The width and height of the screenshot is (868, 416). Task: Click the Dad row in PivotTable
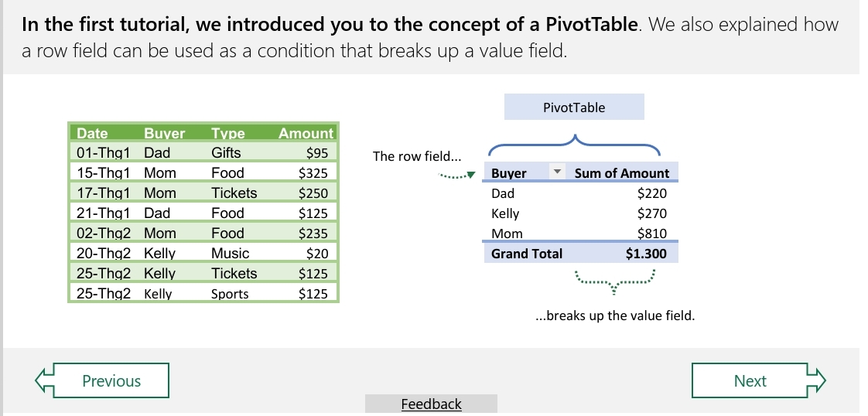click(581, 193)
